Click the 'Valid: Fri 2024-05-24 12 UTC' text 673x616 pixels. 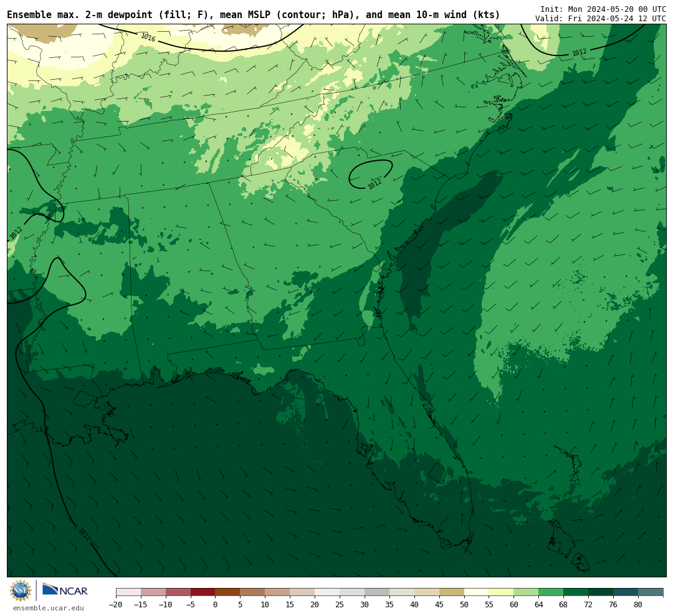pos(601,19)
